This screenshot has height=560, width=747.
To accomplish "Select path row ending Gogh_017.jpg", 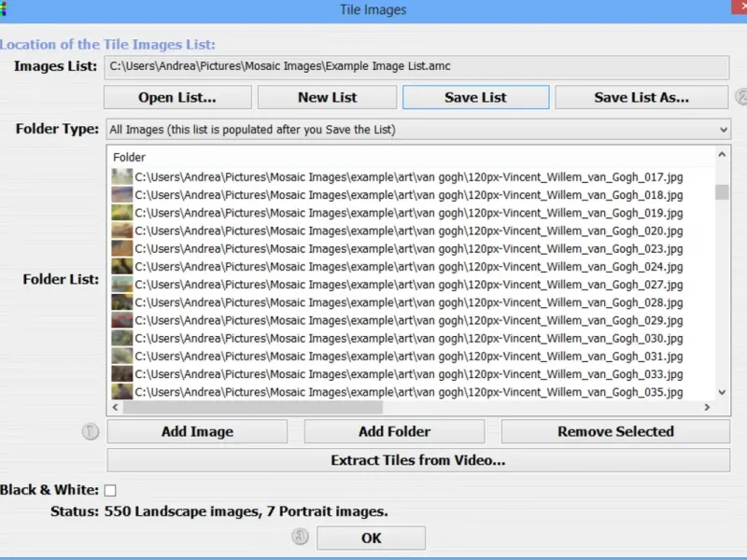I will point(409,177).
